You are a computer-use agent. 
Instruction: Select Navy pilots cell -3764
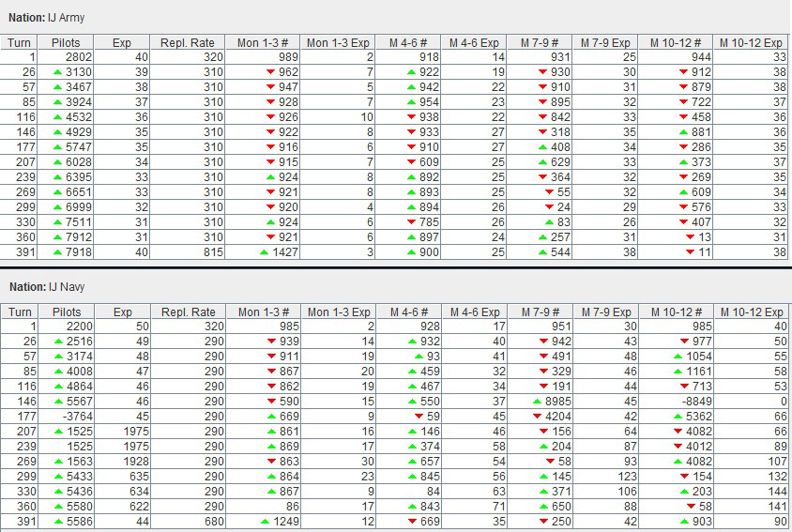point(67,417)
